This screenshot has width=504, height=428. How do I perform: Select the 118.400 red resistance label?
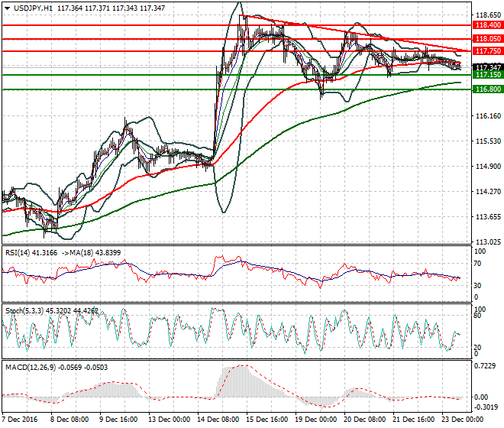click(x=488, y=25)
